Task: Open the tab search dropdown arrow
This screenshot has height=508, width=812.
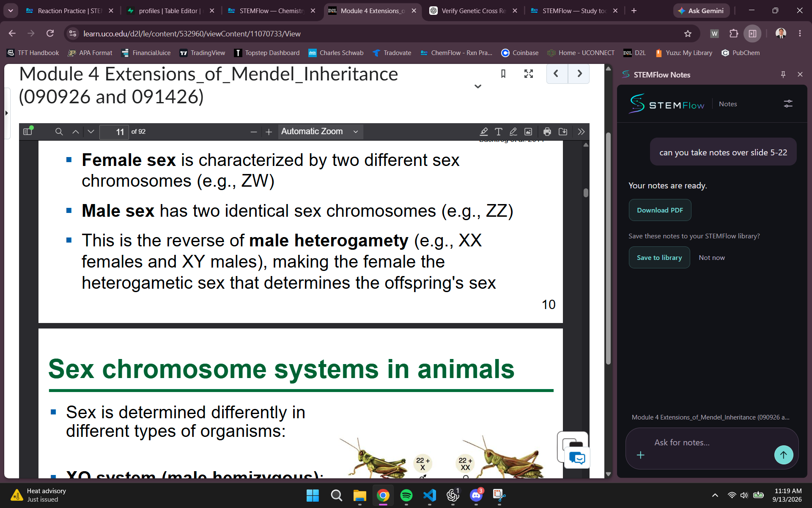Action: pyautogui.click(x=11, y=11)
